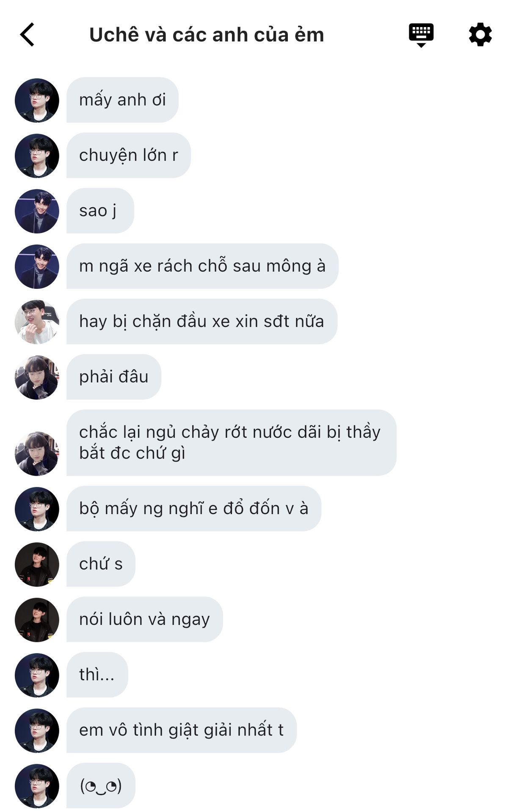510x812 pixels.
Task: Select the '(◔‿◔)' emoticon message
Action: pos(101,785)
